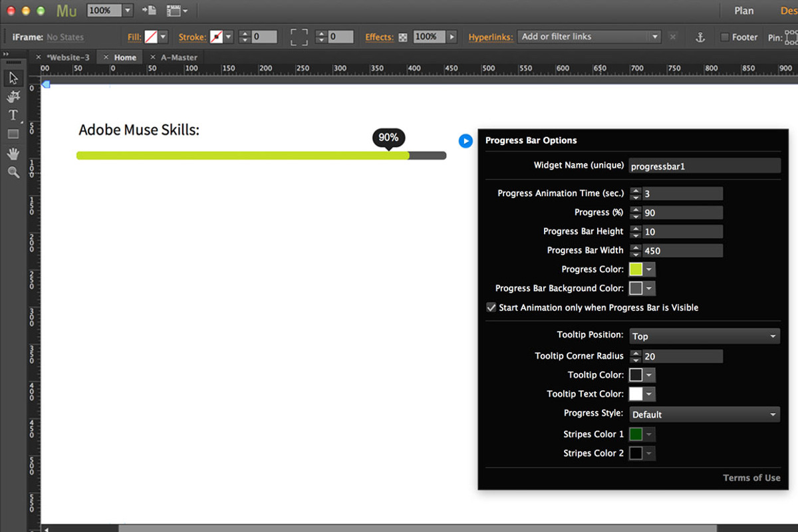The height and width of the screenshot is (532, 798).
Task: Click the green Progress Color swatch
Action: [636, 269]
